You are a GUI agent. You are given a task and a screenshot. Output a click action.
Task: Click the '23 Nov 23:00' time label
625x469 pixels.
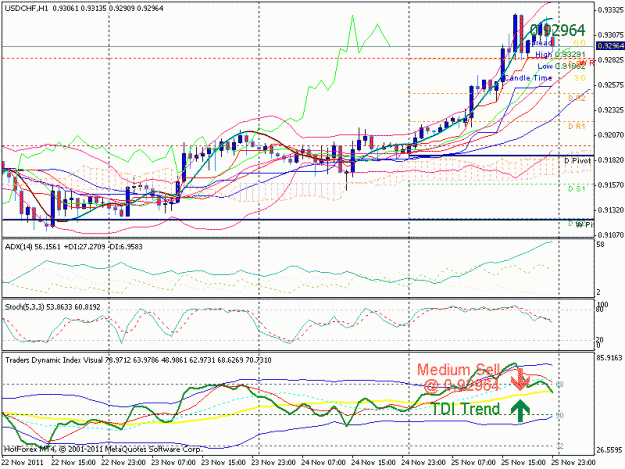point(273,463)
